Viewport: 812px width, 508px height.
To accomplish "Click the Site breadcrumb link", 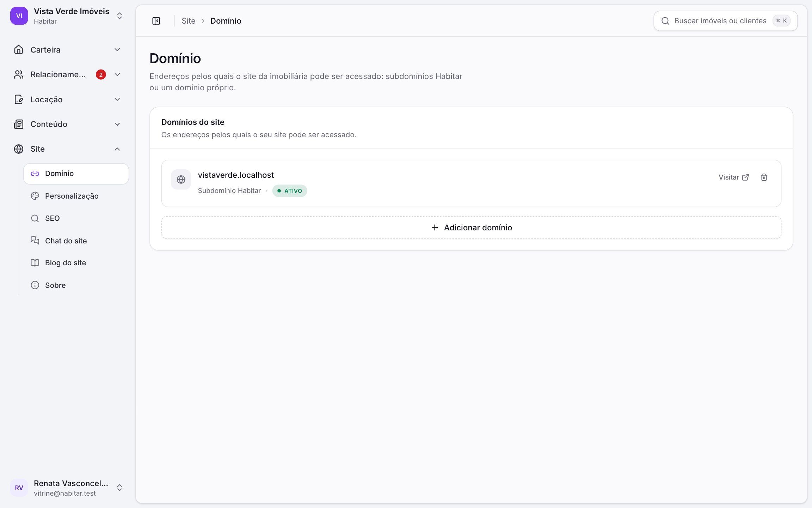I will [x=189, y=21].
